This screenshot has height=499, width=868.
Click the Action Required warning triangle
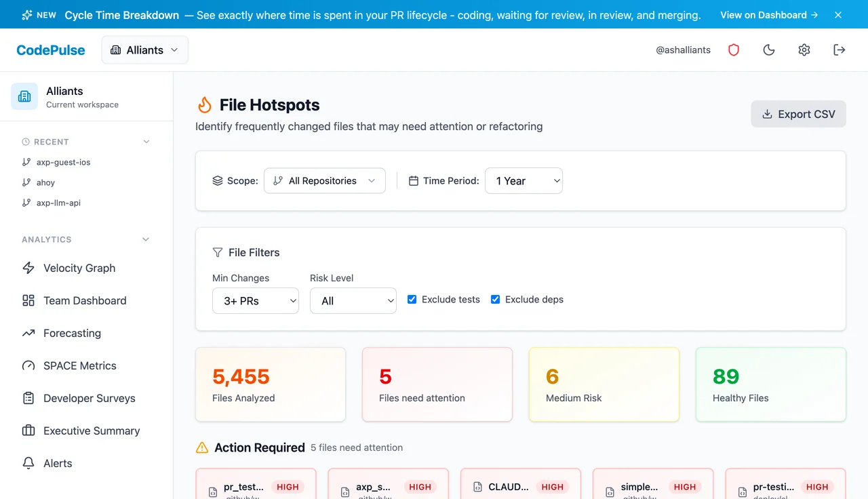(x=202, y=447)
